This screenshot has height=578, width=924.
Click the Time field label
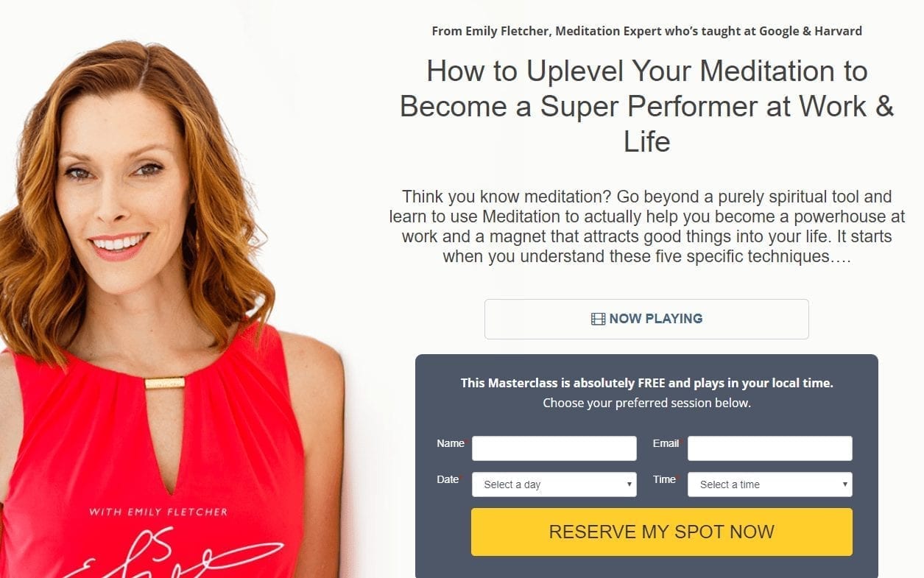[664, 479]
